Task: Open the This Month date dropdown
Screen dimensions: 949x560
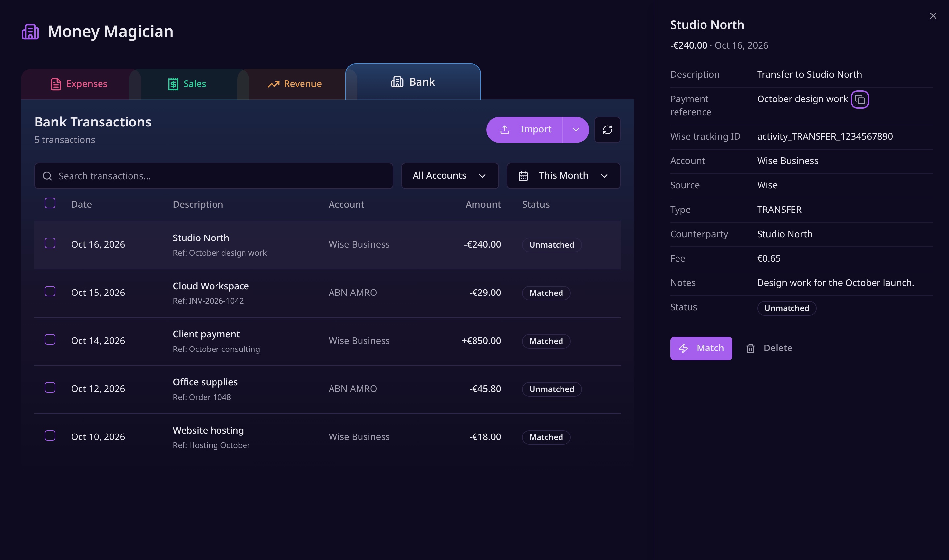Action: 563,176
